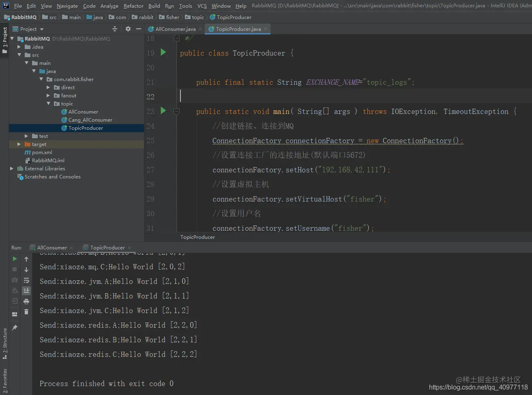
Task: Click "Process finished with exit code 0" line
Action: (106, 383)
